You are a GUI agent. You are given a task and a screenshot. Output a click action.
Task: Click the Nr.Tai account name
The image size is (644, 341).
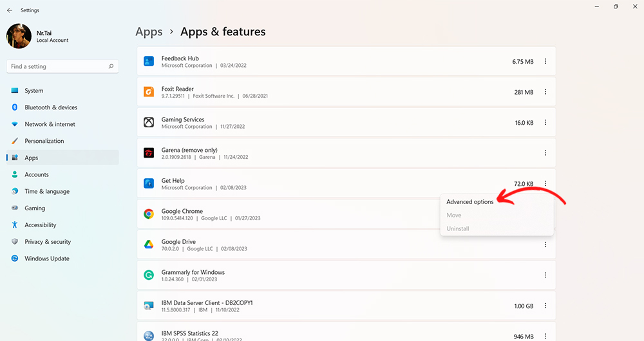coord(44,33)
